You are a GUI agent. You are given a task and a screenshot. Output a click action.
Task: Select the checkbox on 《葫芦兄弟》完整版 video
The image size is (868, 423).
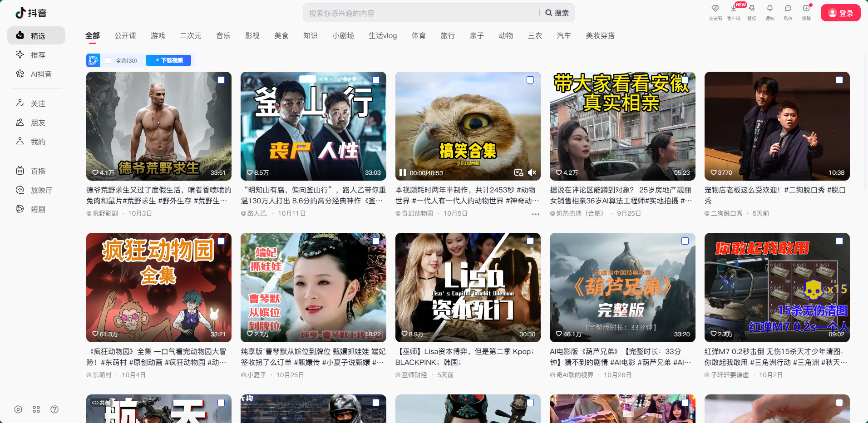(685, 241)
